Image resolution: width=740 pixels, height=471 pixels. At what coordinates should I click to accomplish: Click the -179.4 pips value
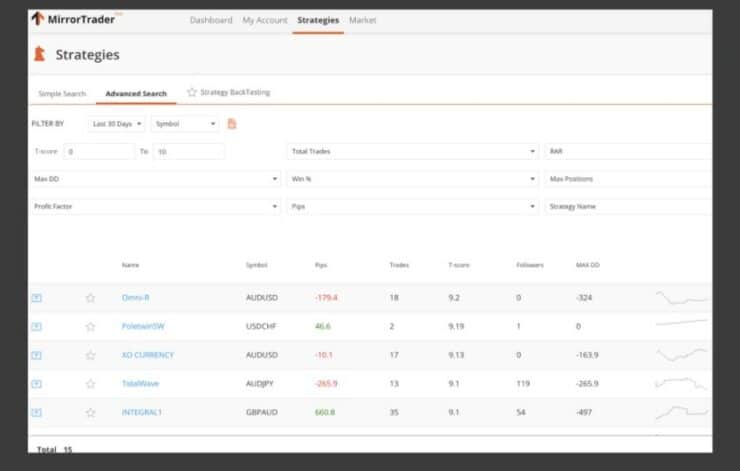(x=326, y=298)
